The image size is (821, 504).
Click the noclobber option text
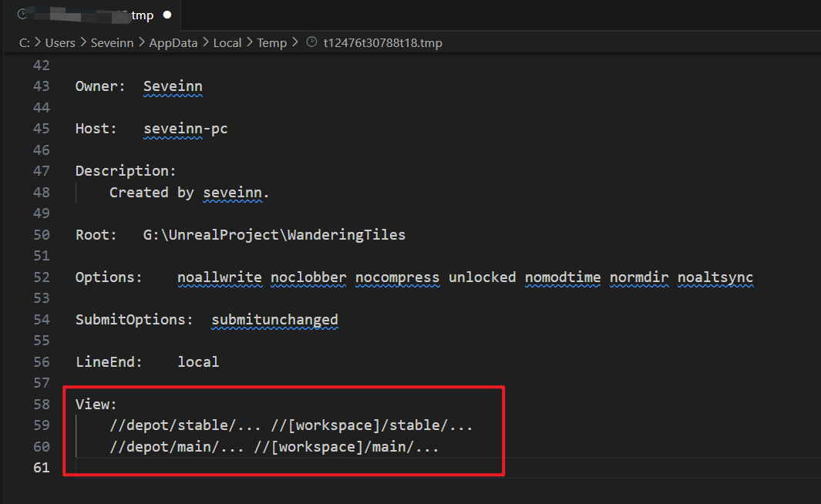coord(308,277)
